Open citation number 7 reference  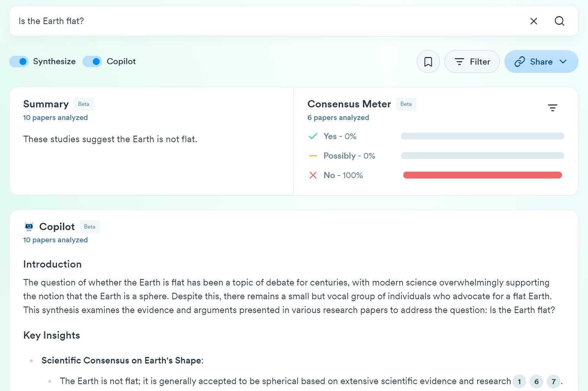[x=553, y=381]
